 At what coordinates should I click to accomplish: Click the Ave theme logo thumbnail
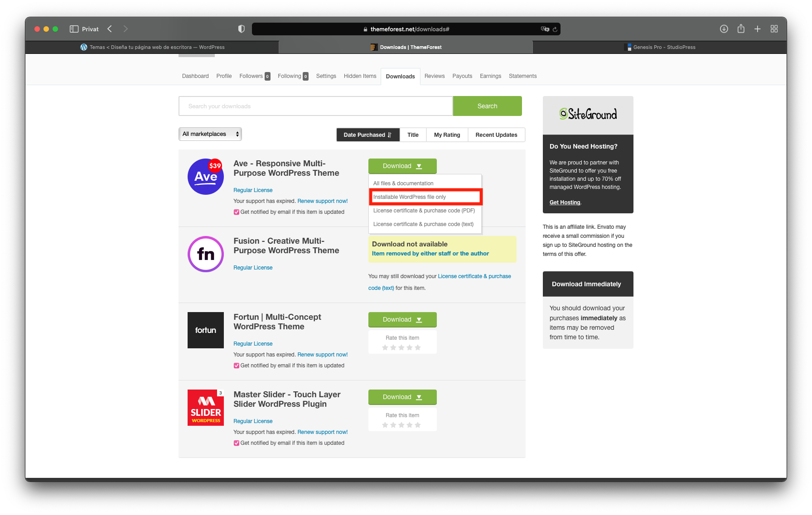[206, 177]
